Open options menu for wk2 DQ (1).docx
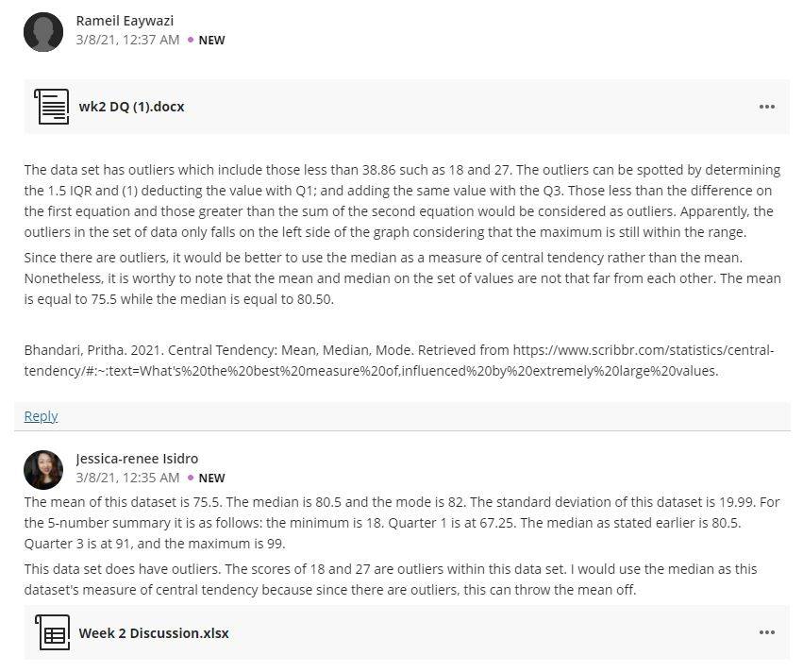This screenshot has height=672, width=803. pyautogui.click(x=766, y=107)
